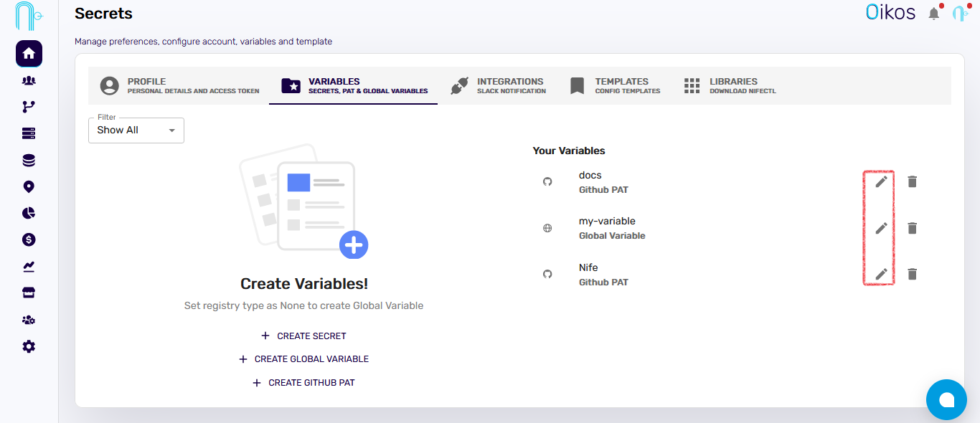Open the marketplace store icon

28,293
